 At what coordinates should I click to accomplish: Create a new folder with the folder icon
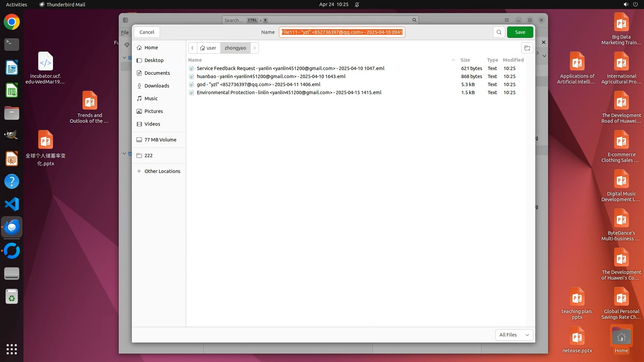point(527,48)
